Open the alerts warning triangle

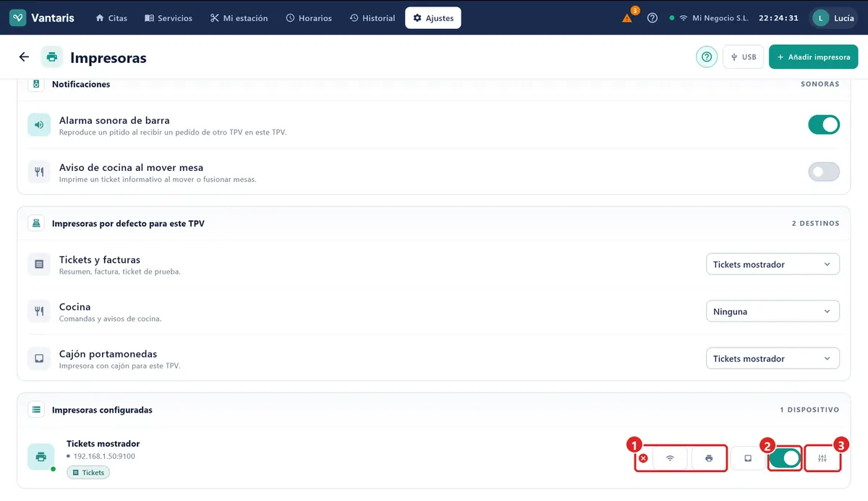click(x=627, y=18)
